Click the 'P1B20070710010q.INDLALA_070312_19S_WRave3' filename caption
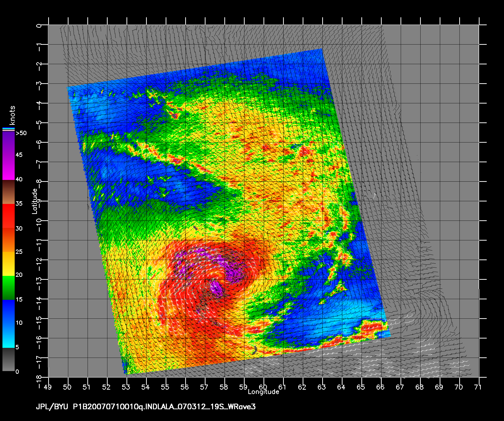 click(x=164, y=407)
